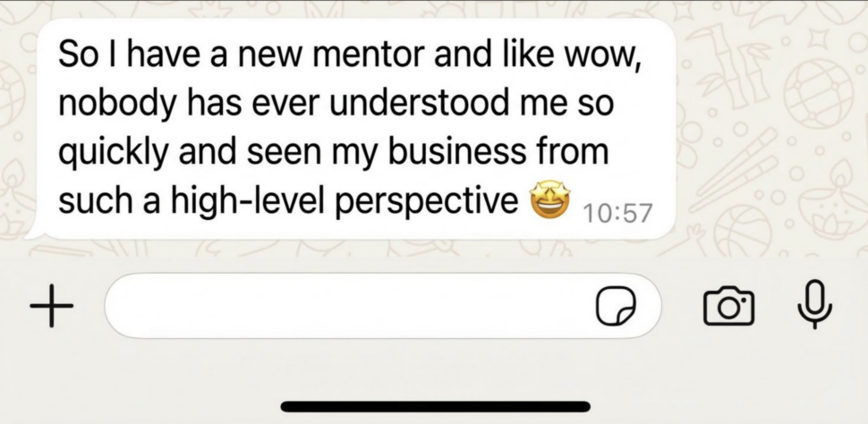The width and height of the screenshot is (868, 424).
Task: Open the sticker picker icon
Action: pyautogui.click(x=616, y=306)
